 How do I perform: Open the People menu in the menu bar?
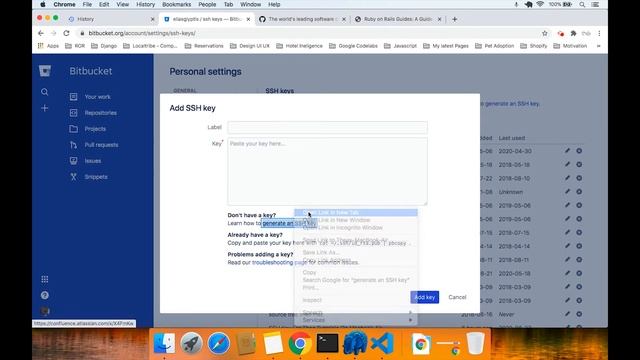(x=207, y=4)
